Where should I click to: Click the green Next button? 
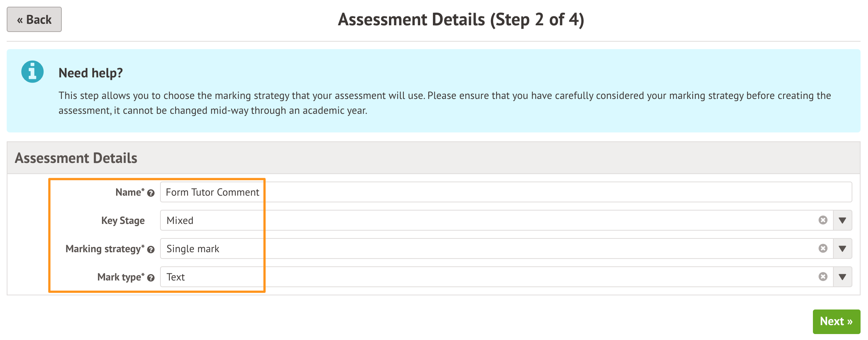click(x=836, y=321)
